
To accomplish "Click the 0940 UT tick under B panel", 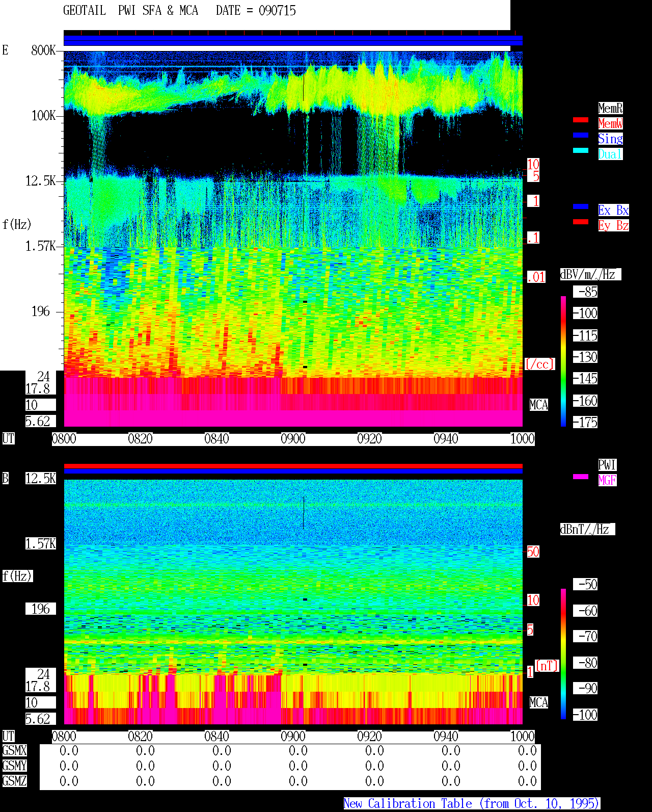I will (x=446, y=736).
